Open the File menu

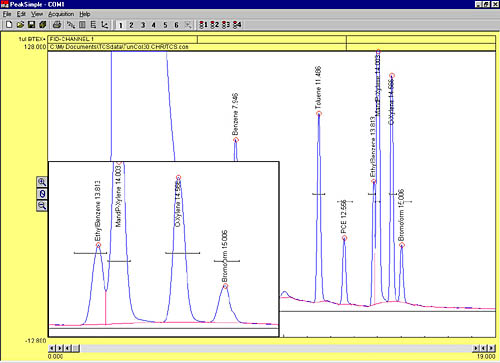pos(7,14)
